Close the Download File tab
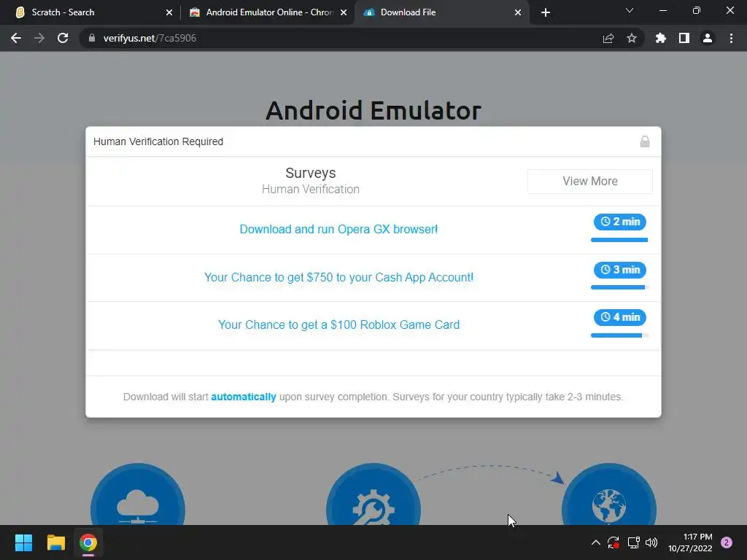 (x=518, y=12)
